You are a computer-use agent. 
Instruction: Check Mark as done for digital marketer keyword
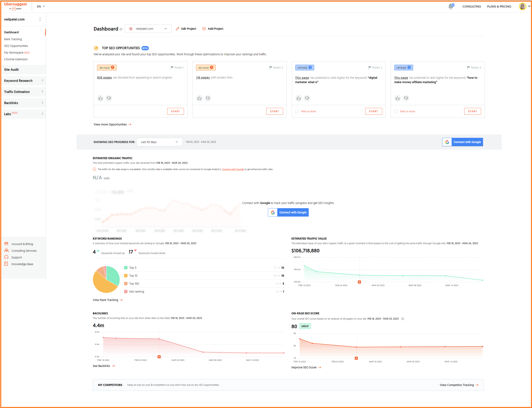pos(297,111)
